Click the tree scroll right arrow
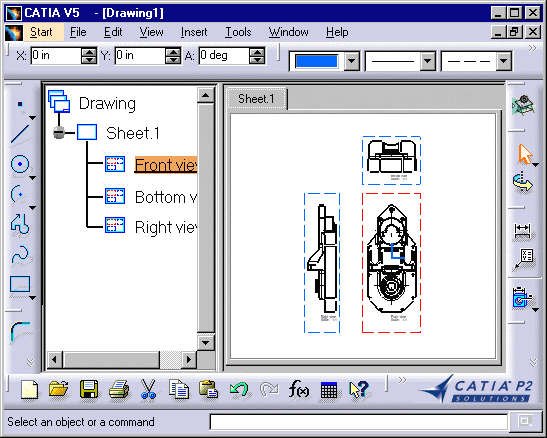 coord(189,359)
